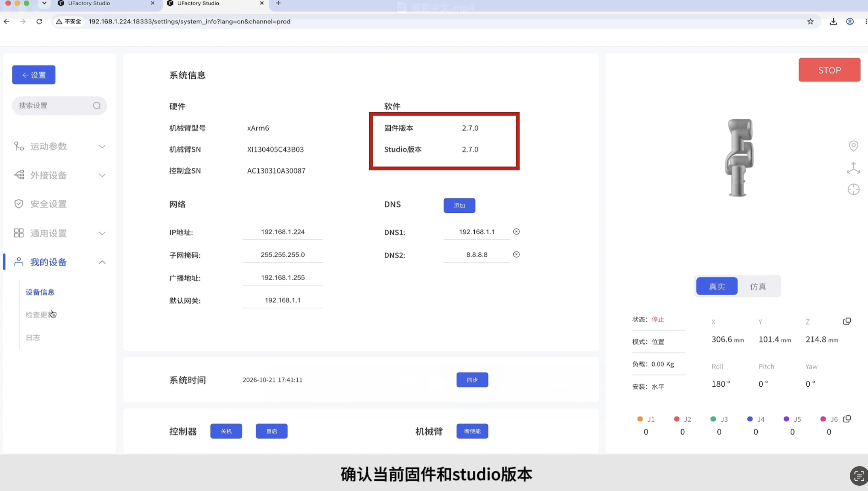868x491 pixels.
Task: Open 安全设置 in the sidebar
Action: click(48, 204)
